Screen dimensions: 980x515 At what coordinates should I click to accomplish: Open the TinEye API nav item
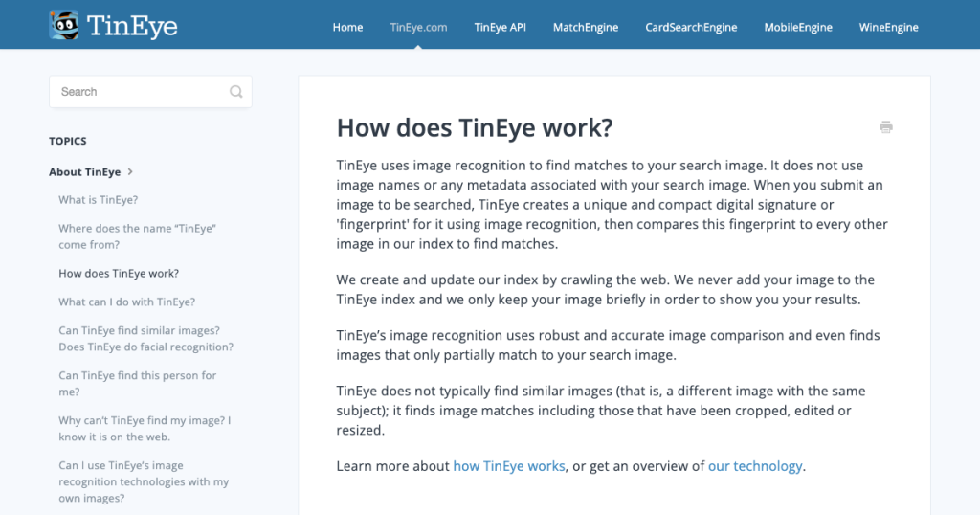click(x=500, y=28)
